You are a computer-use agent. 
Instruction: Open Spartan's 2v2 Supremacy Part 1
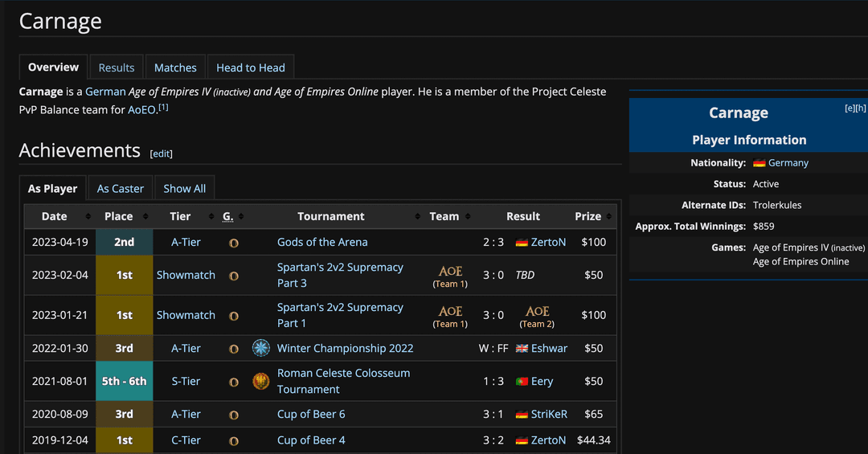point(340,315)
